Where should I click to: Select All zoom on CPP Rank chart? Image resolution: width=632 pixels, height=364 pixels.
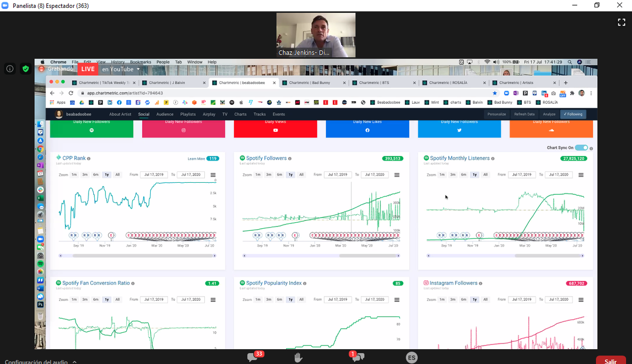117,174
